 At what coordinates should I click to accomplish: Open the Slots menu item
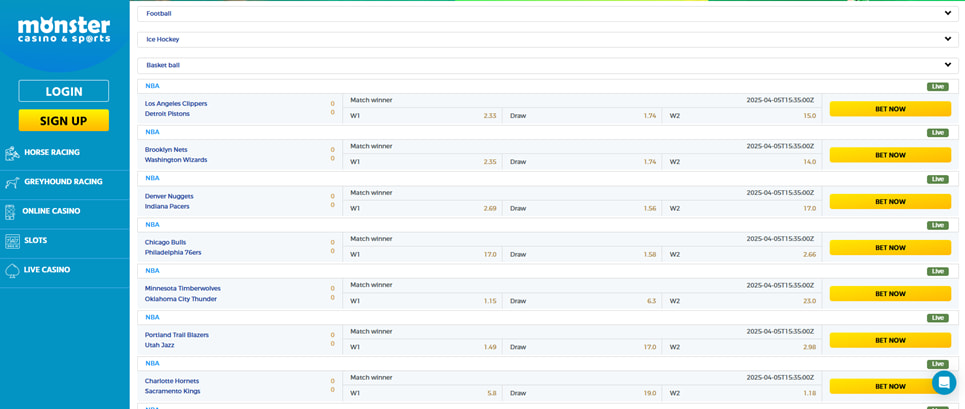pyautogui.click(x=36, y=241)
